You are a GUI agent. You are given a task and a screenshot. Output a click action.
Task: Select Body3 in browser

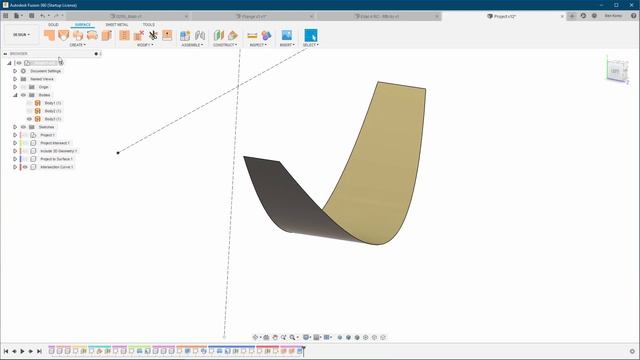tap(53, 119)
